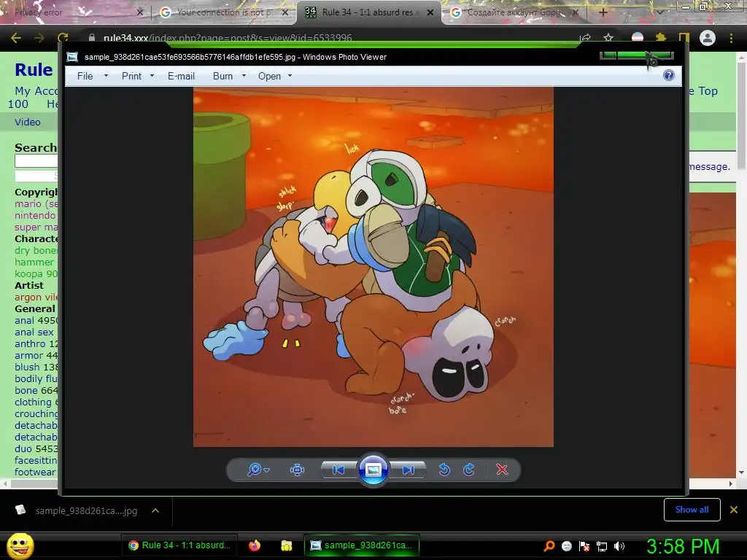
Task: Click the nintendo tag link
Action: (x=35, y=215)
